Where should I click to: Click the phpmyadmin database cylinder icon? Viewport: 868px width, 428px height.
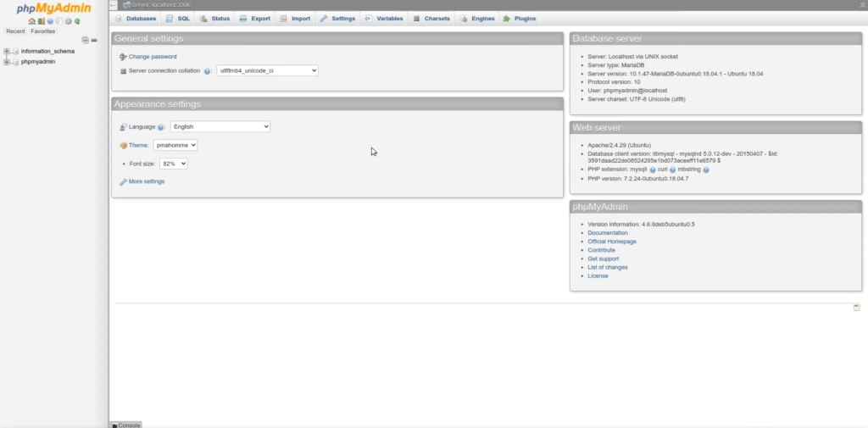coord(16,62)
